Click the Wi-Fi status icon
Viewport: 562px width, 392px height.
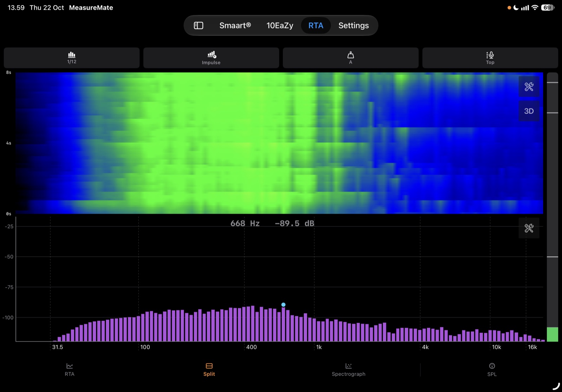pyautogui.click(x=535, y=7)
